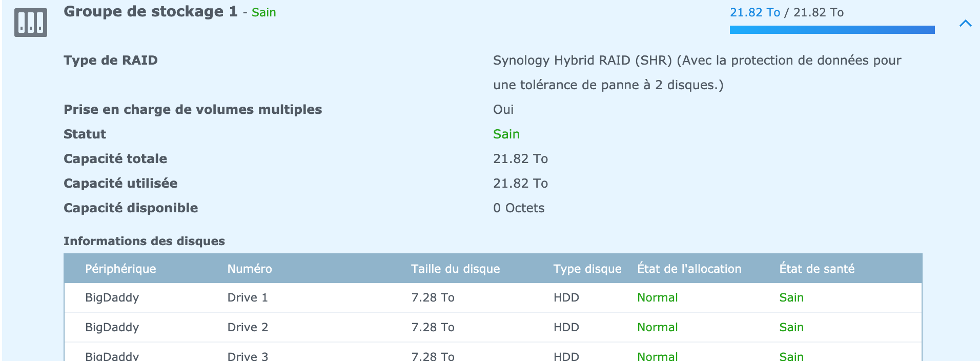This screenshot has height=361, width=980.
Task: Click the storage pool icon
Action: click(31, 23)
